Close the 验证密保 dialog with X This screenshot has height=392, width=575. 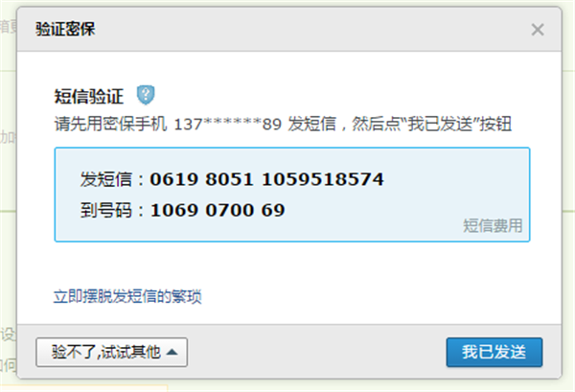[538, 30]
